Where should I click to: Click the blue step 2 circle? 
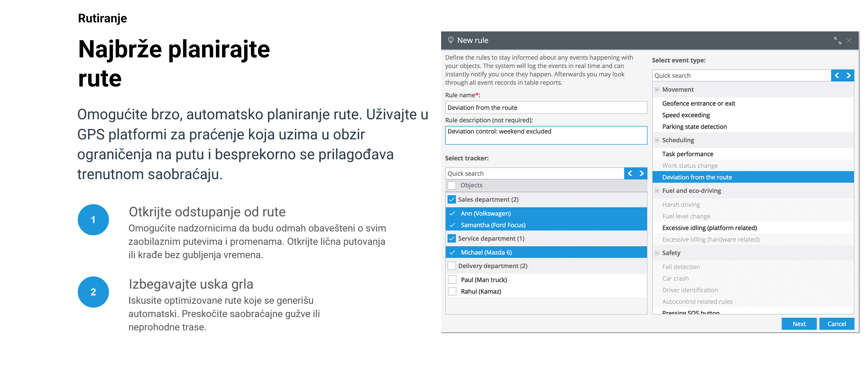93,292
